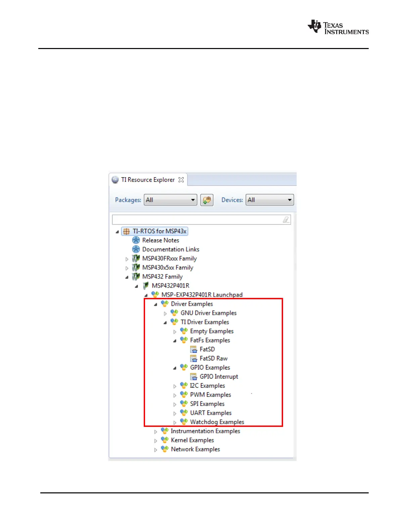Viewport: 411px width, 532px height.
Task: Collapse the TI-RTOS for MSP43x node
Action: click(117, 231)
